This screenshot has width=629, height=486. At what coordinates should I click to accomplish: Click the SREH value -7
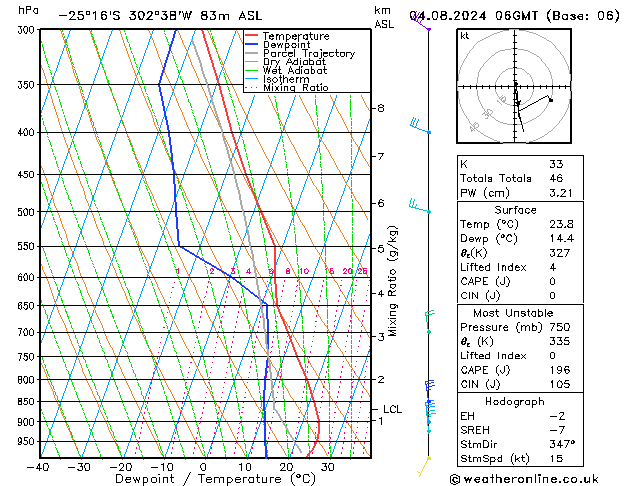(x=557, y=430)
